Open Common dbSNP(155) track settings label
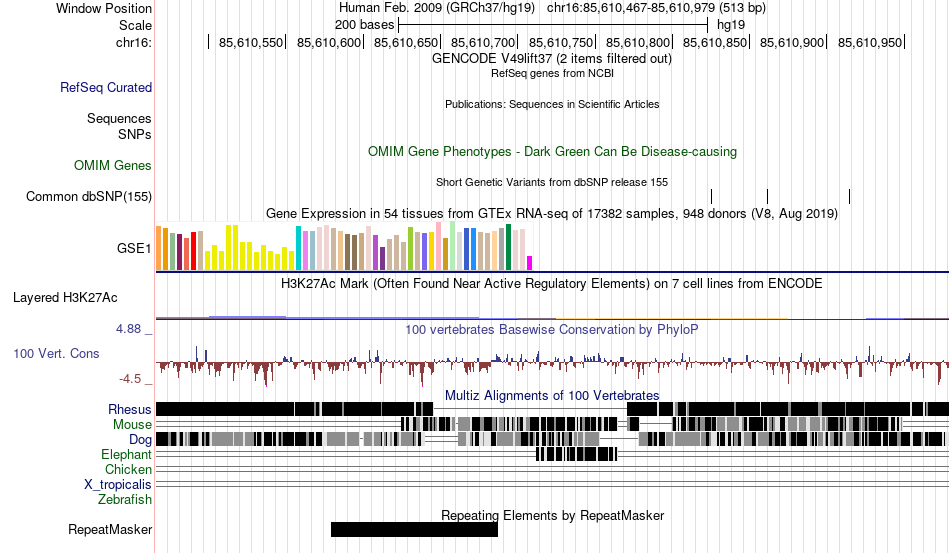The height and width of the screenshot is (553, 950). [88, 196]
